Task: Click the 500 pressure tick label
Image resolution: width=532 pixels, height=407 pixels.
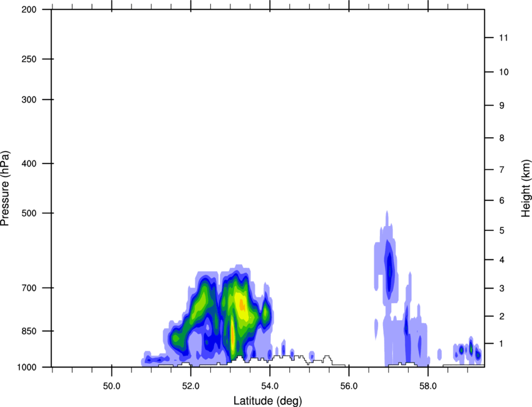Action: point(29,213)
